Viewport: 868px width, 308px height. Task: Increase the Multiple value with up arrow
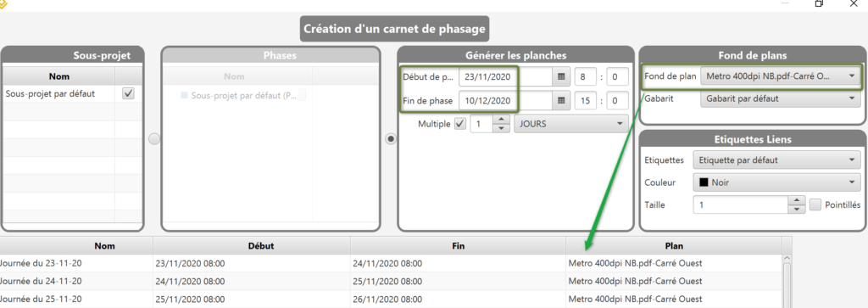point(501,119)
